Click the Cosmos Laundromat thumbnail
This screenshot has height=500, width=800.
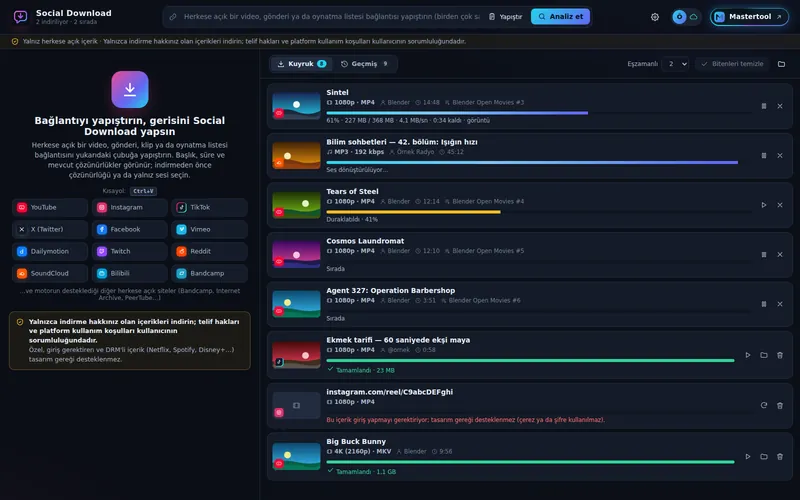(296, 254)
